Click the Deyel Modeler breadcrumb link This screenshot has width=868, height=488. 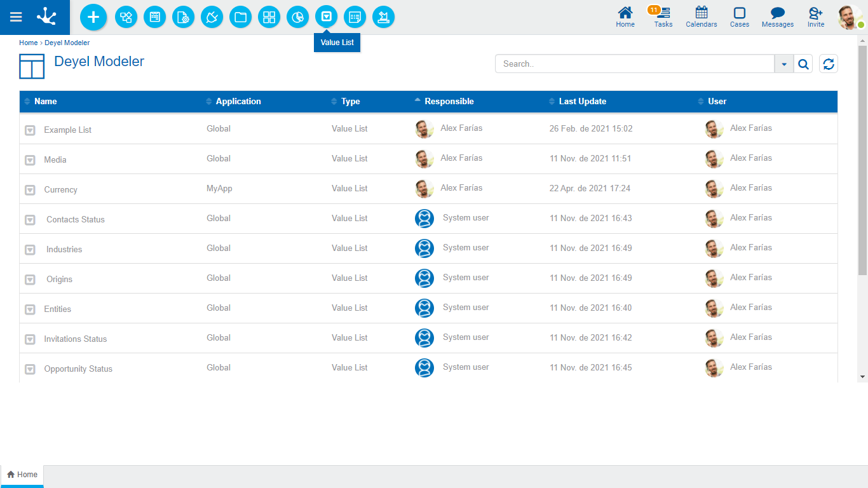pyautogui.click(x=67, y=43)
